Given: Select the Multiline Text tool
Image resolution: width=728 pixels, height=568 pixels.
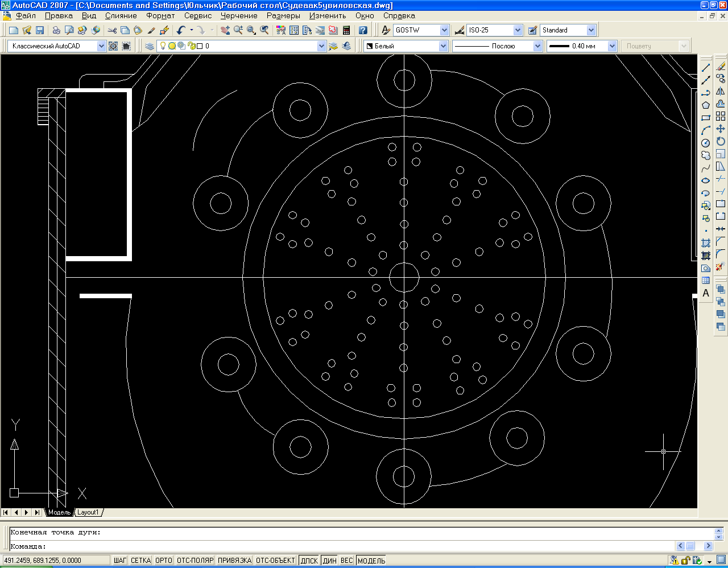Looking at the screenshot, I should click(x=706, y=294).
